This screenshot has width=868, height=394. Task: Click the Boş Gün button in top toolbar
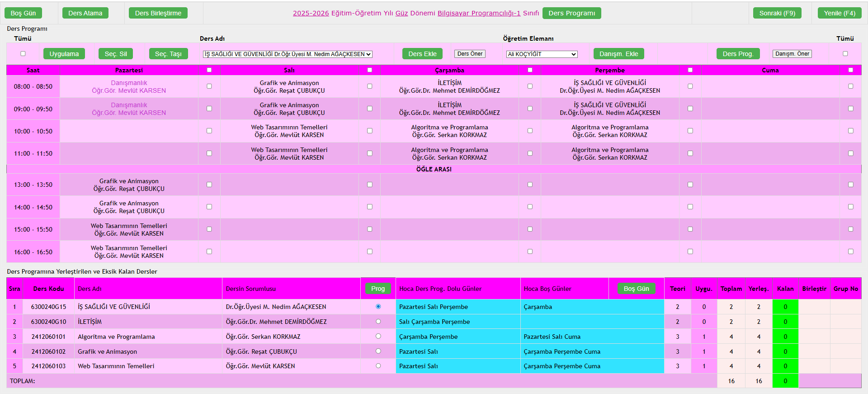(23, 13)
